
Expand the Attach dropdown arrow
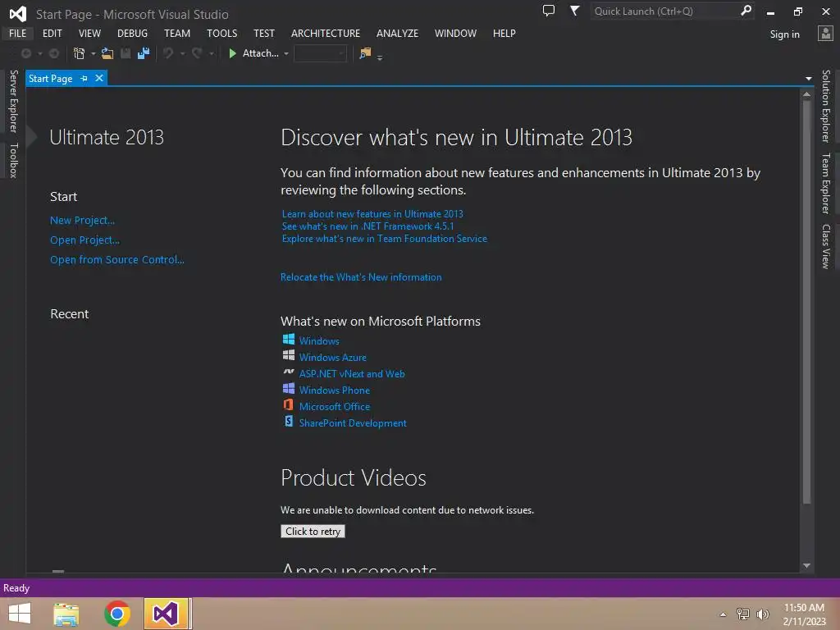(286, 53)
